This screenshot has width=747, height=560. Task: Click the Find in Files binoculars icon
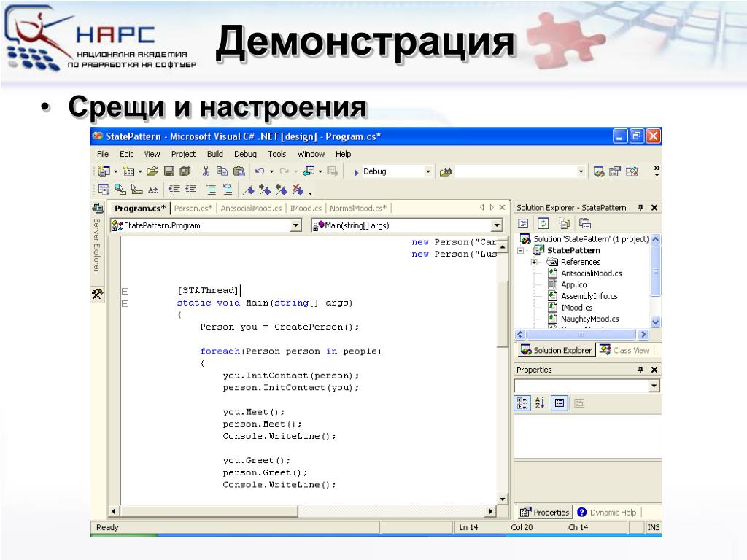[x=446, y=171]
